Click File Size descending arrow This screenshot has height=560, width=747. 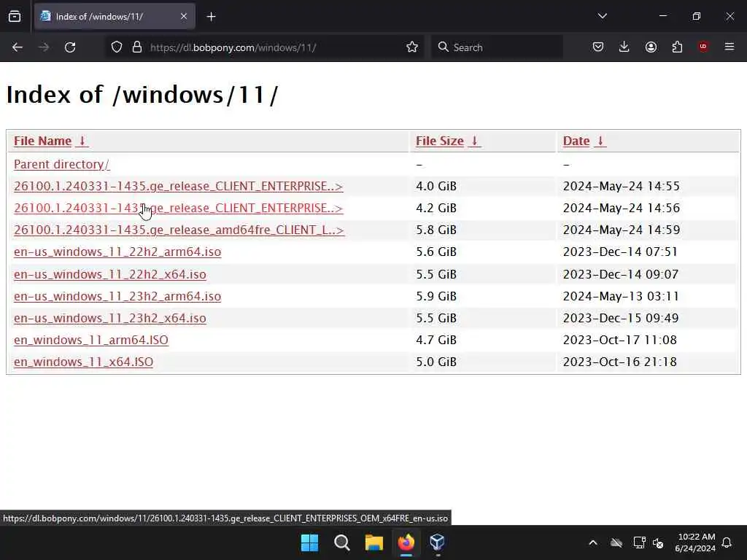pyautogui.click(x=474, y=141)
